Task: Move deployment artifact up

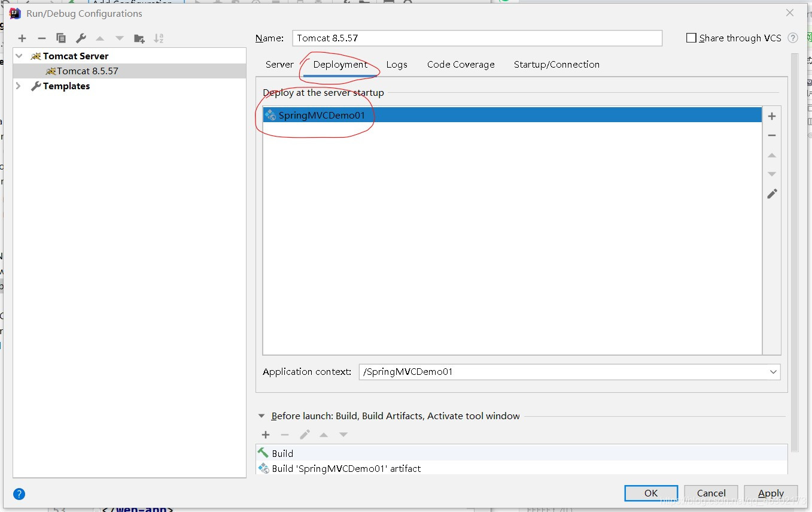Action: coord(772,155)
